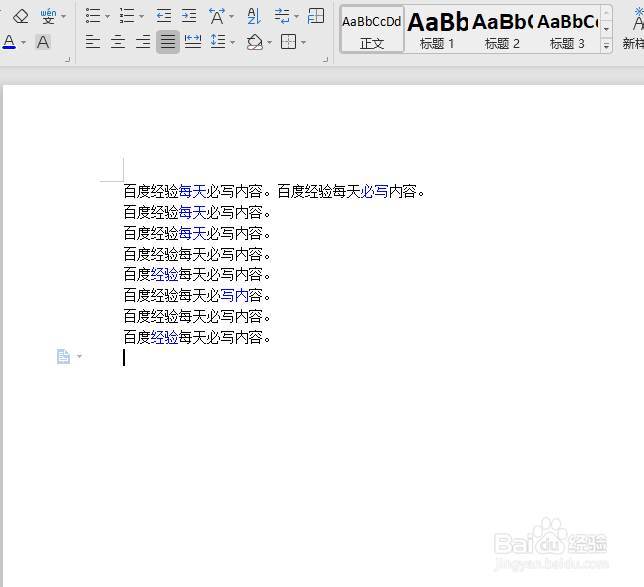Open the bullet list style dropdown

pos(108,17)
